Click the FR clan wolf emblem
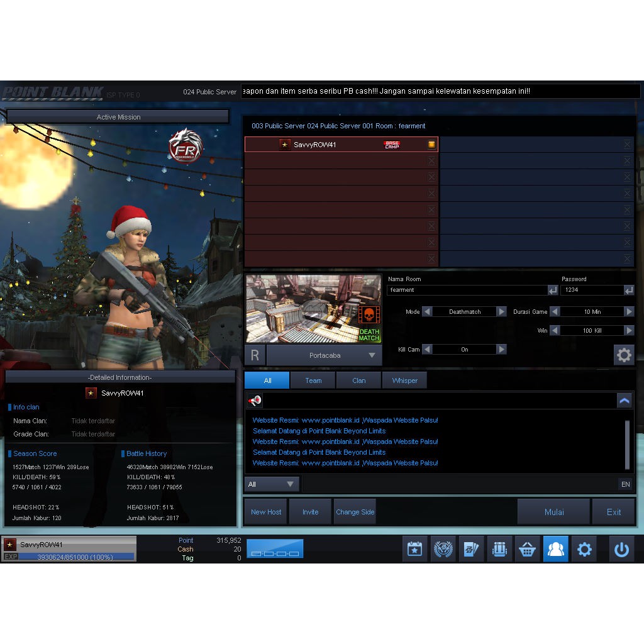 click(x=186, y=146)
